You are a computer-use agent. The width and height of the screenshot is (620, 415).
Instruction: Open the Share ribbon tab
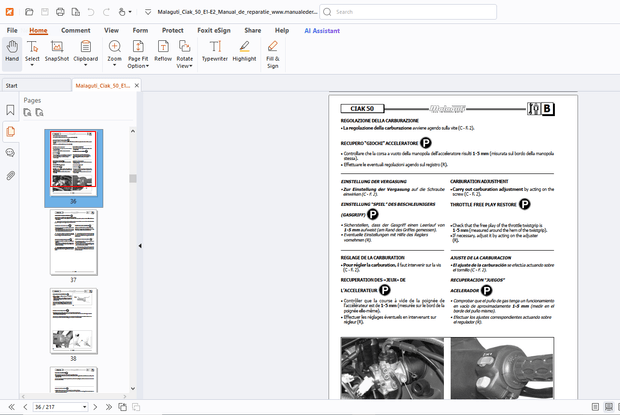(252, 30)
